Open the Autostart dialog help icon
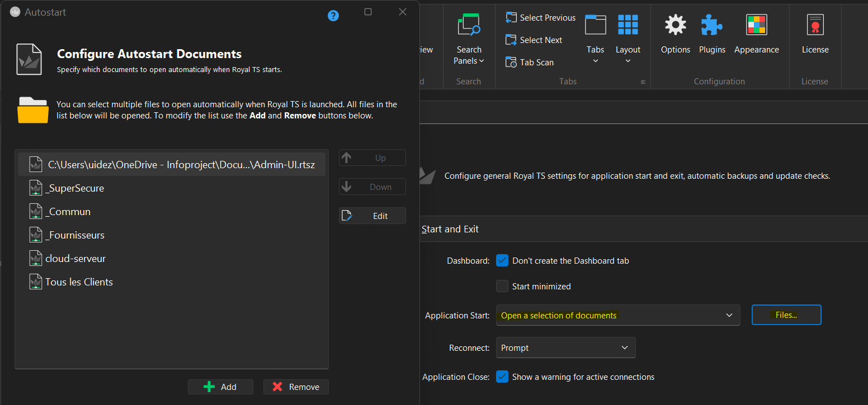The width and height of the screenshot is (868, 405). [x=333, y=16]
